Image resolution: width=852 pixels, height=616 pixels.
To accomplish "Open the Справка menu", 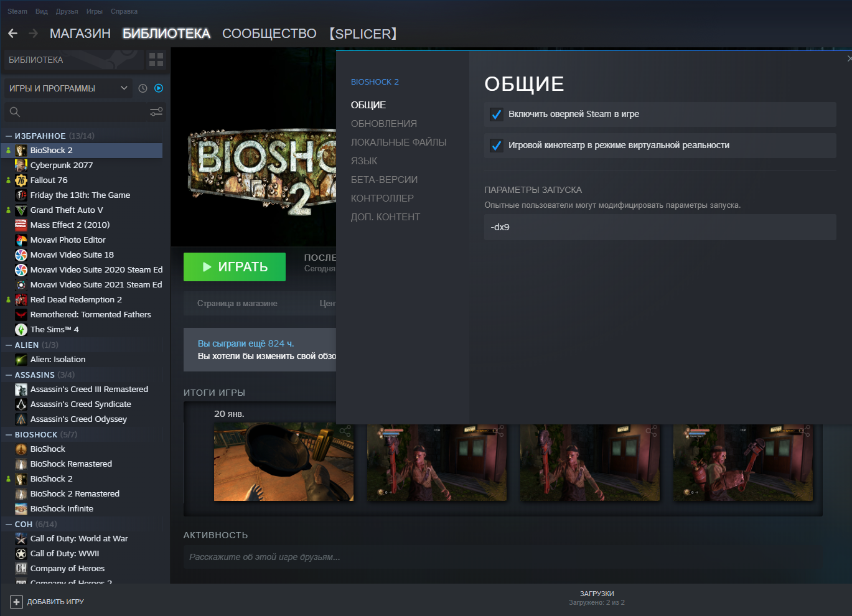I will (x=124, y=11).
